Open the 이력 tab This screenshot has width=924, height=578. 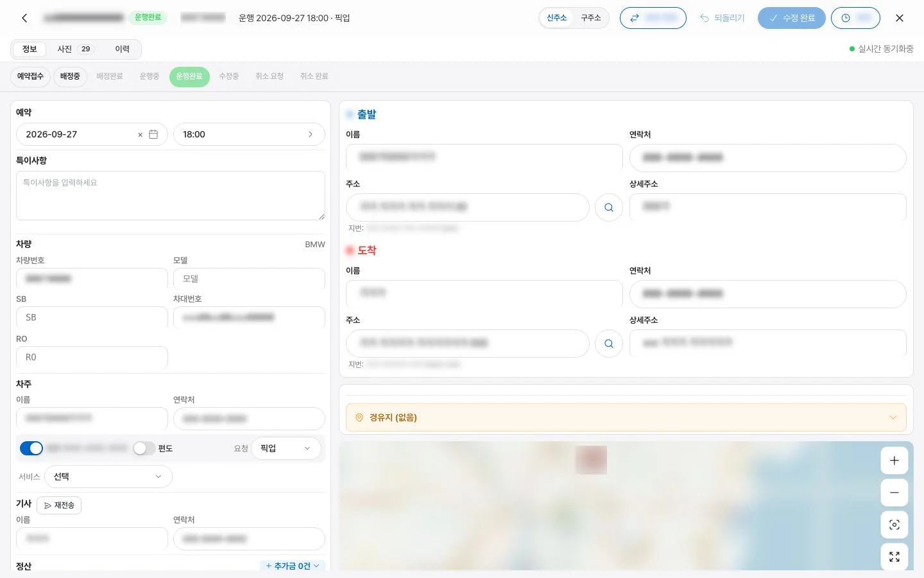123,49
